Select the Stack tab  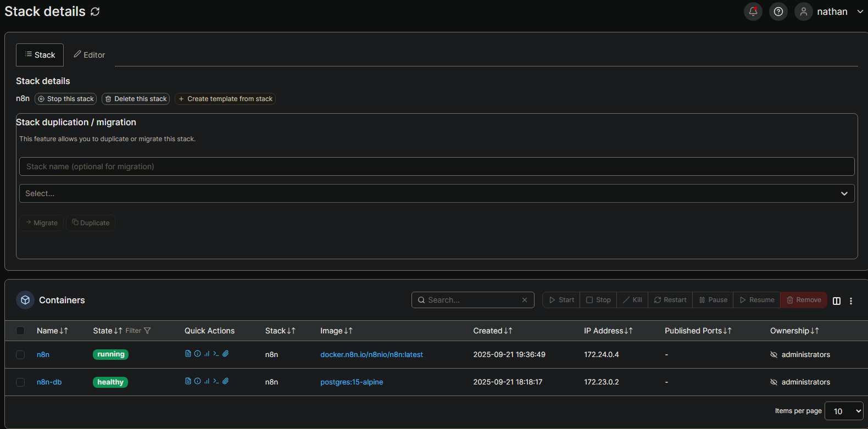click(x=40, y=55)
